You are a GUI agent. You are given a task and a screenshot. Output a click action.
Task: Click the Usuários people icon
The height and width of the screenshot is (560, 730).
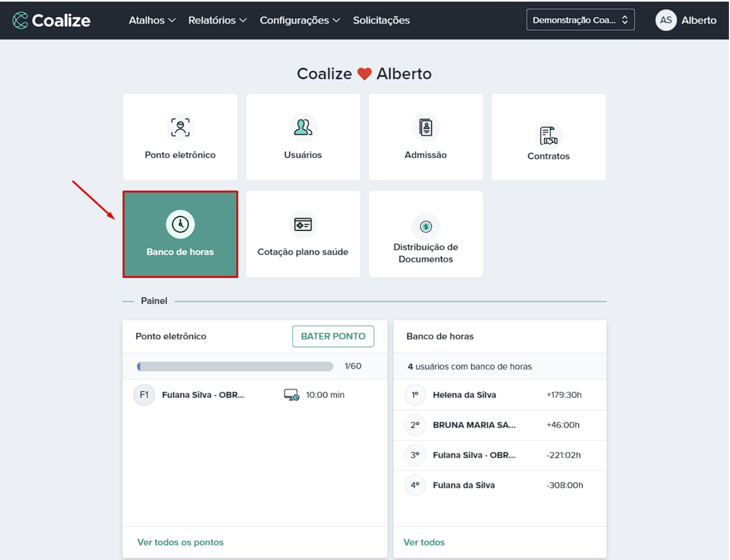point(303,128)
